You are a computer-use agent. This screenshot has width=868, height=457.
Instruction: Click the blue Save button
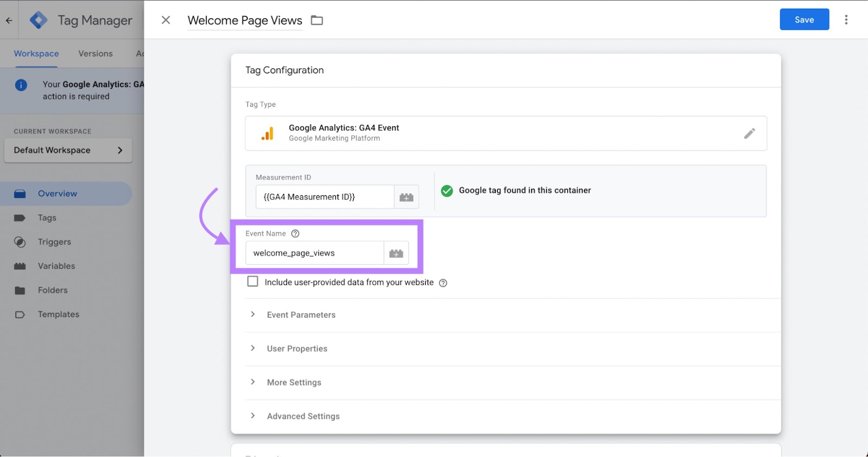(804, 20)
